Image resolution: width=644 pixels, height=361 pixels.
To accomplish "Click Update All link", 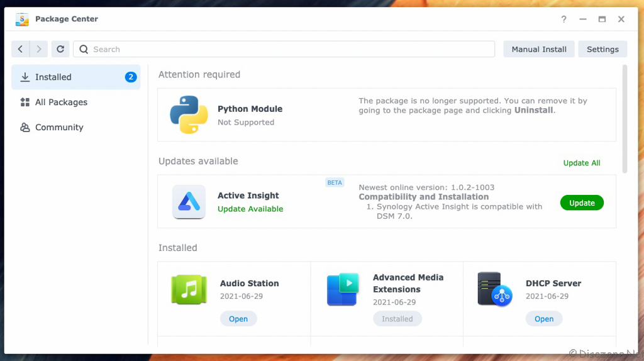I will (582, 163).
